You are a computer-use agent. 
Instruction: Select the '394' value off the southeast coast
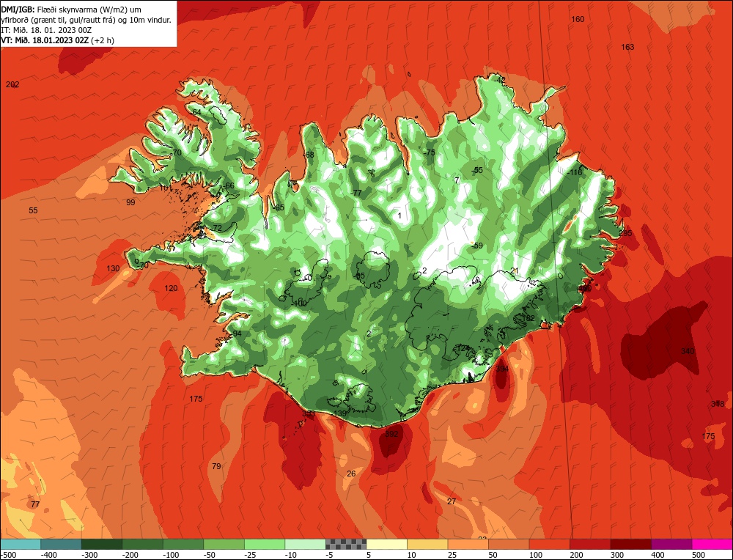(502, 369)
